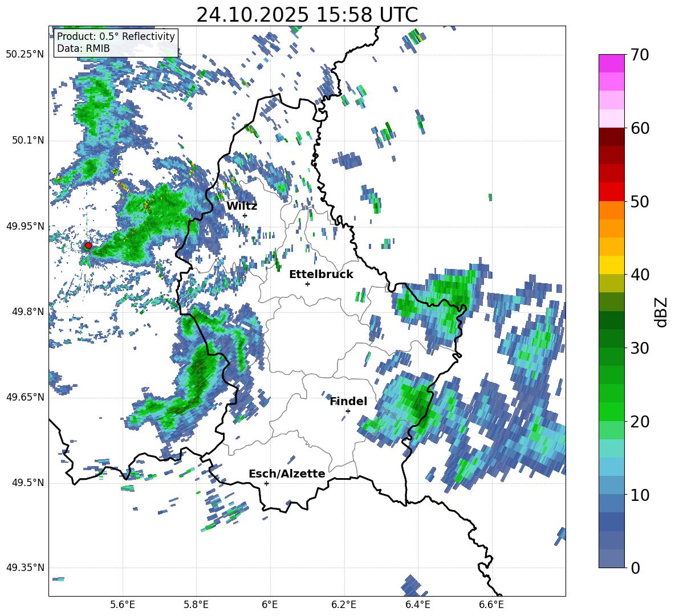675x616 pixels.
Task: Click the Ettelbruck station cross marker
Action: pyautogui.click(x=307, y=284)
